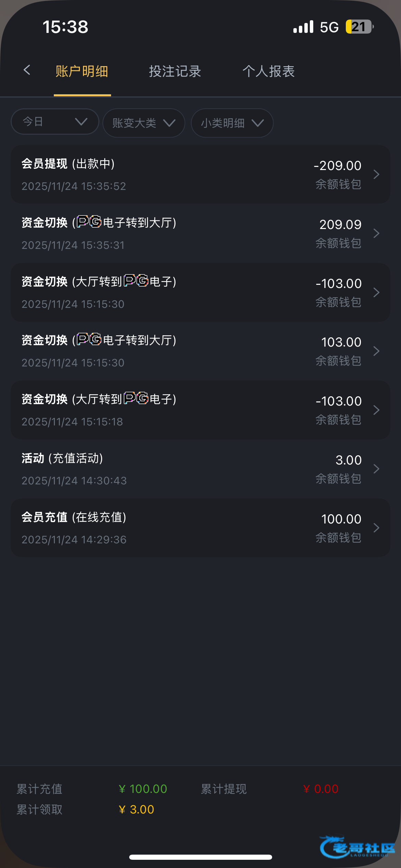
Task: Expand the 小类明细 filter dropdown
Action: pos(232,123)
